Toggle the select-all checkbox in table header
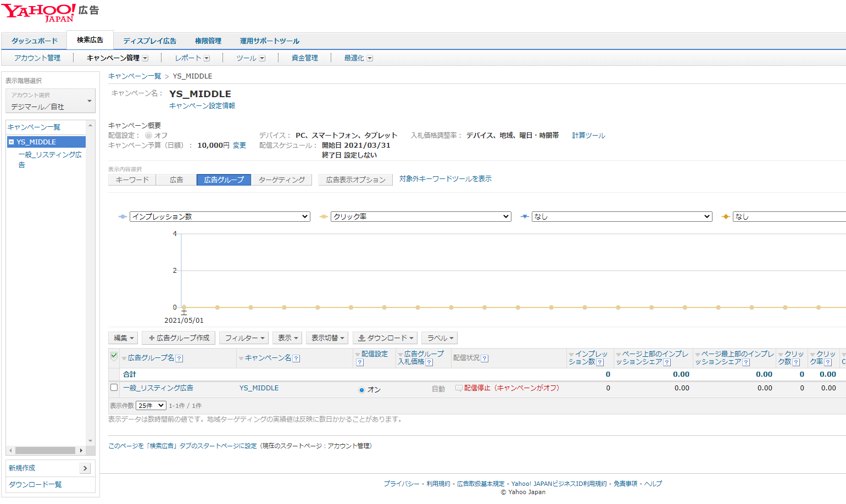 pyautogui.click(x=114, y=356)
